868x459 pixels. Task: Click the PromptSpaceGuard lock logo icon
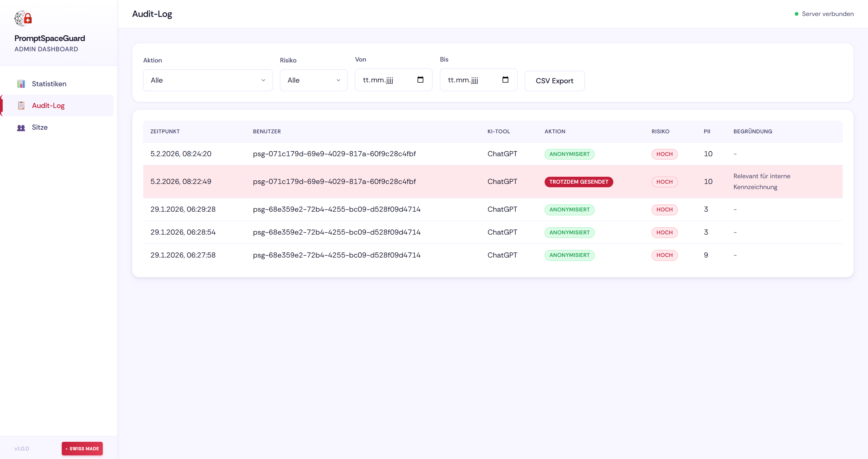[23, 18]
